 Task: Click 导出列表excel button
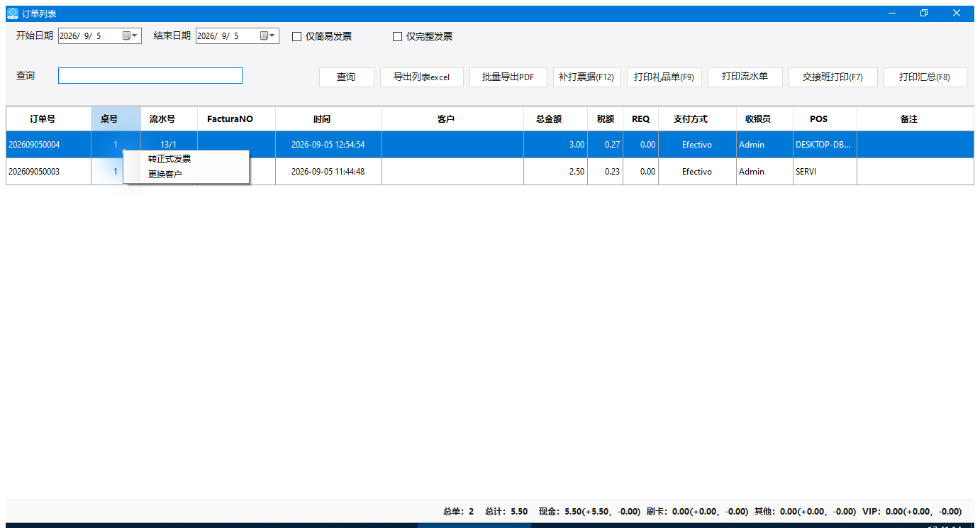(422, 77)
